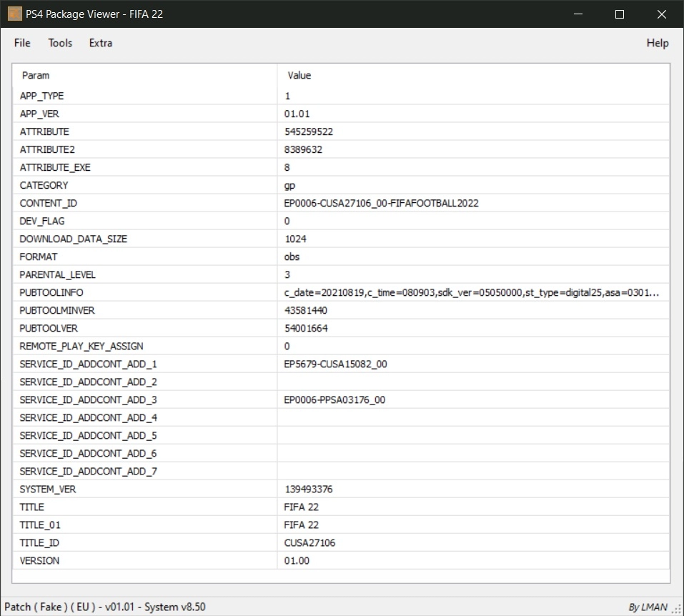684x616 pixels.
Task: Open the File menu
Action: click(x=22, y=43)
